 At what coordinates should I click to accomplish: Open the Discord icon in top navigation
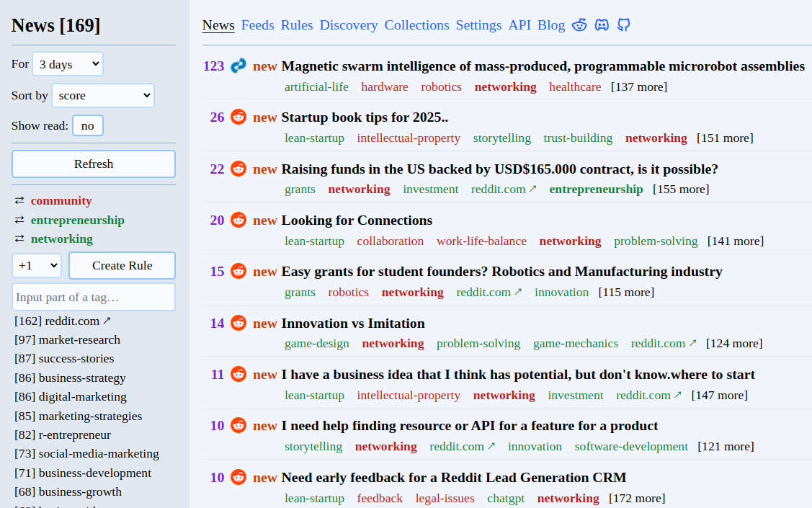click(602, 25)
